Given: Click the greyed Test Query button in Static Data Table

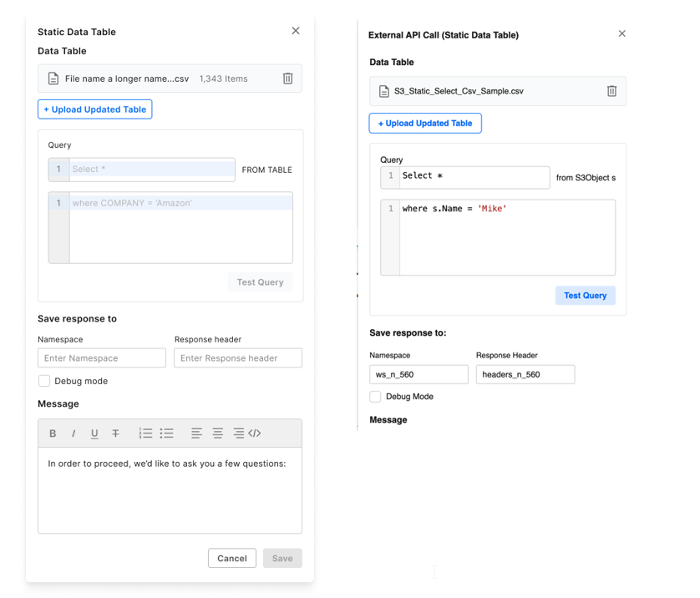Looking at the screenshot, I should 261,282.
